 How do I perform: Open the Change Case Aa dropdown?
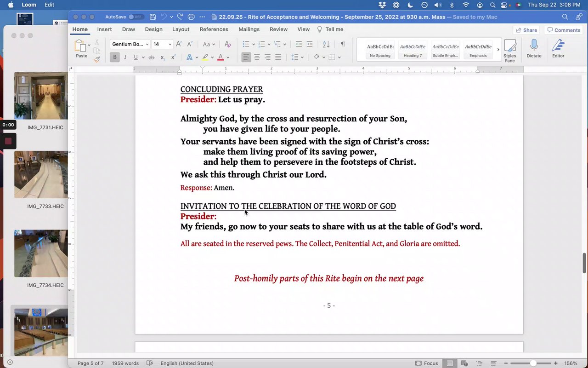(209, 44)
